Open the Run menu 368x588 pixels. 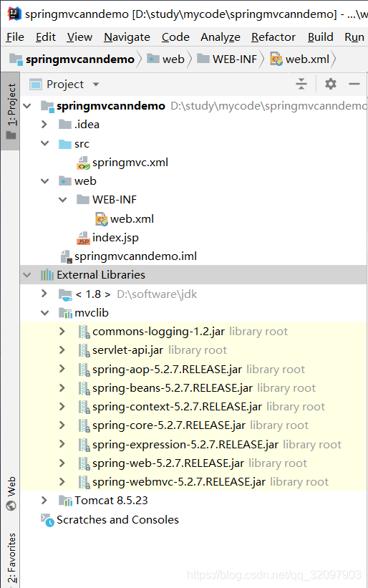tap(354, 37)
